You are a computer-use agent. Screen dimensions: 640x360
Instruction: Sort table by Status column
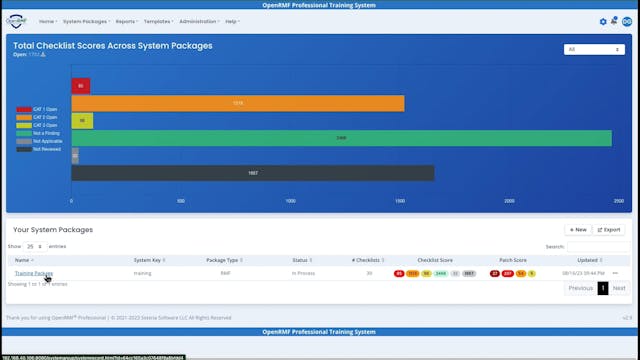coord(302,260)
